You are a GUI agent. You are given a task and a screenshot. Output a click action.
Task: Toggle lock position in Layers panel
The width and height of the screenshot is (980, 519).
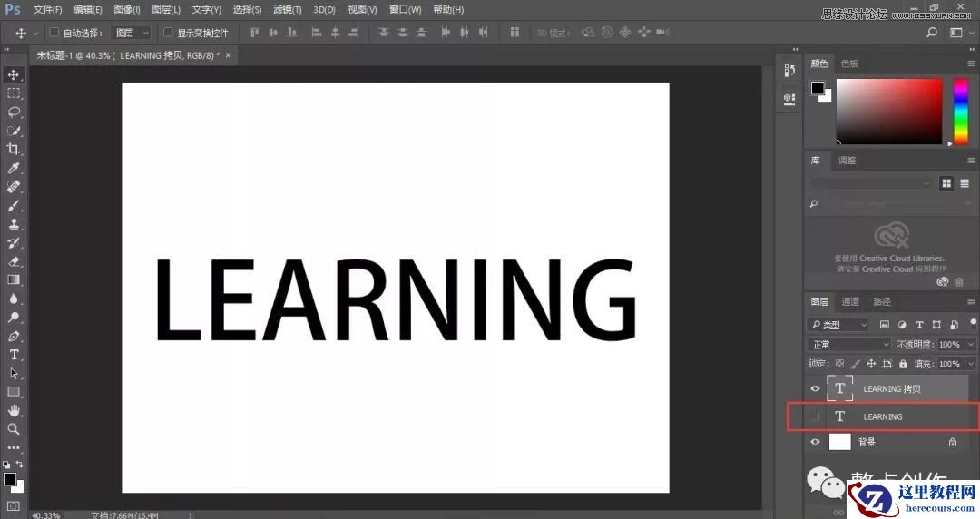tap(870, 363)
